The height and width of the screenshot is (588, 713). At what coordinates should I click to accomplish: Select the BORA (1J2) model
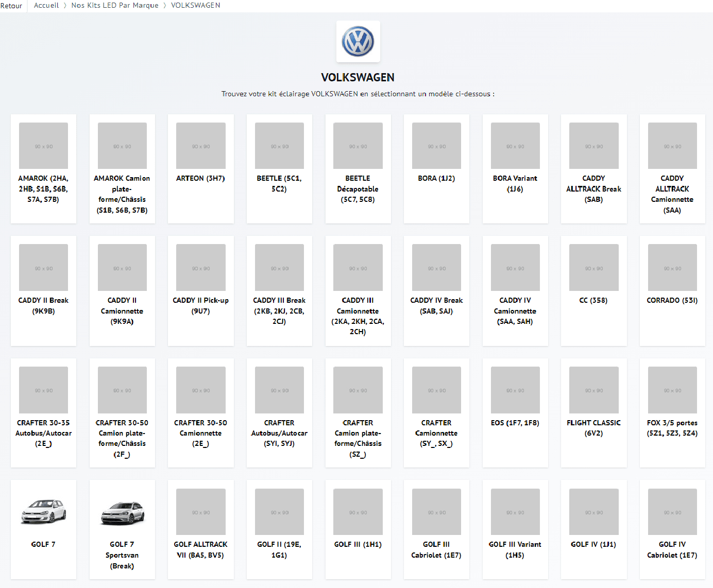tap(436, 169)
